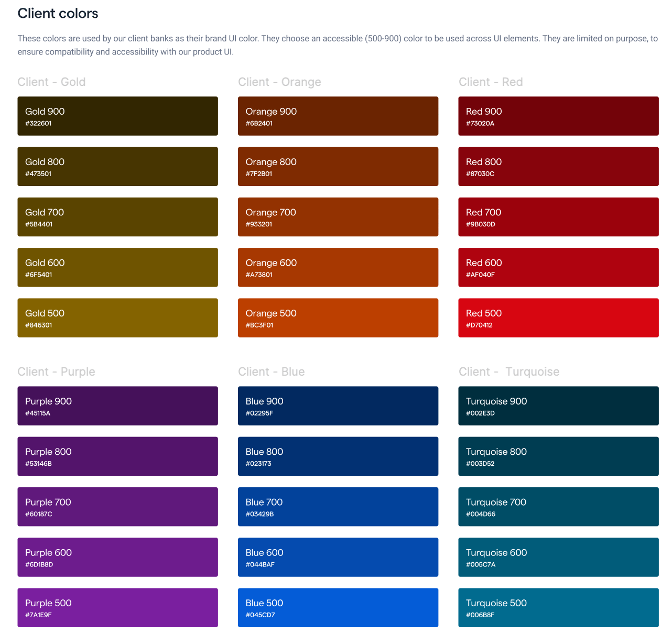Image resolution: width=672 pixels, height=634 pixels.
Task: Click the Client - Gold section heading
Action: pos(51,82)
